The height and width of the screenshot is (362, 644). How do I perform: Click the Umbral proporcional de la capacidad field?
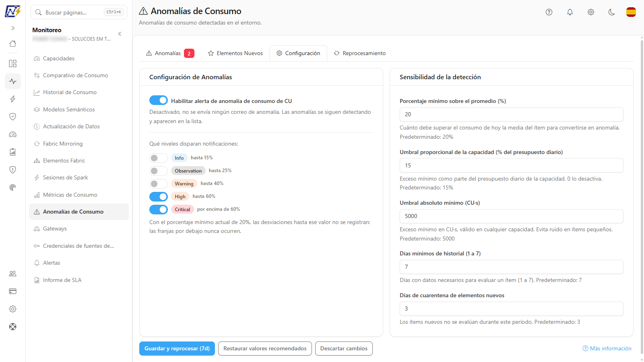click(x=511, y=165)
